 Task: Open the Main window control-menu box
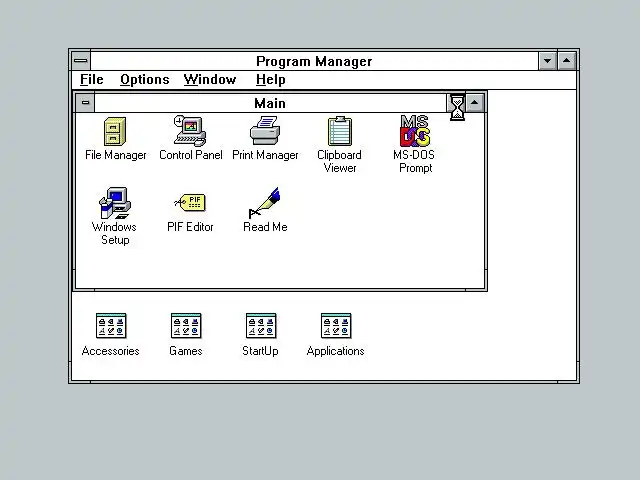pyautogui.click(x=85, y=102)
